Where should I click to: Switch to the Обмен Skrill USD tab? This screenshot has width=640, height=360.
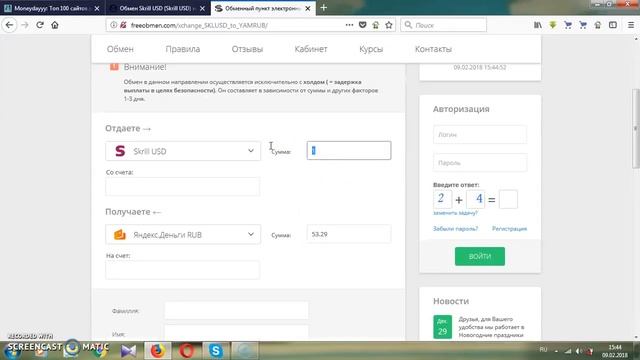[155, 8]
